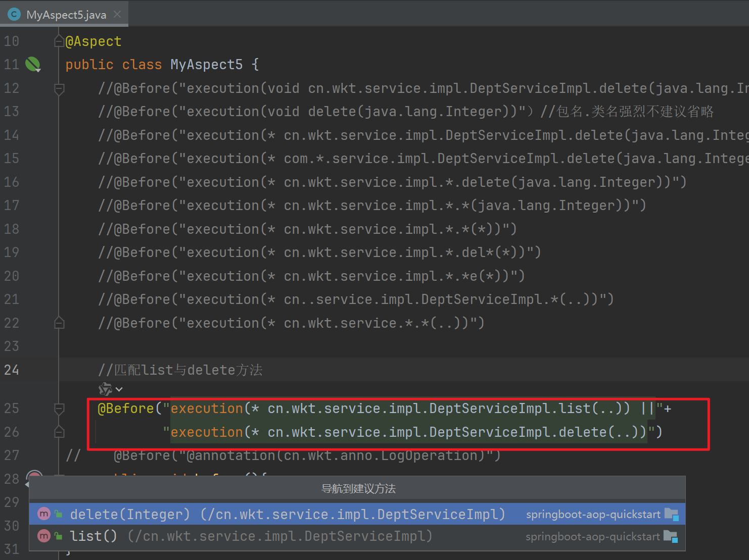Collapse the comment block fold at line 12
Viewport: 749px width, 560px height.
point(59,89)
